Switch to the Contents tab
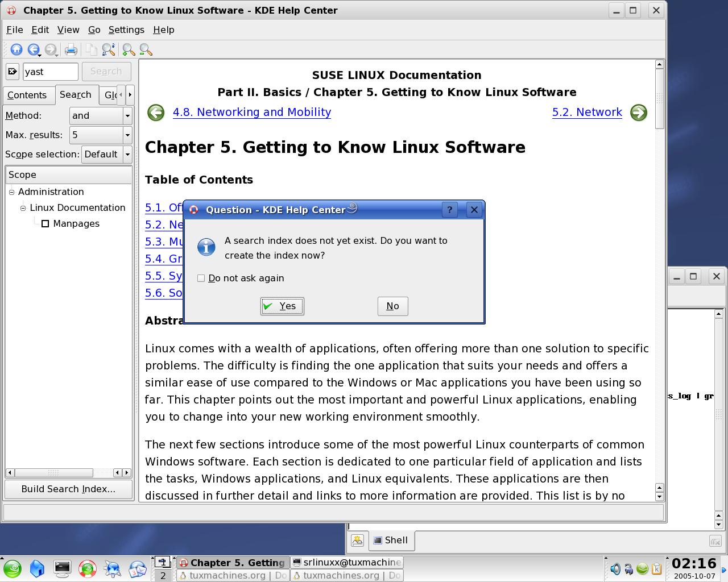The height and width of the screenshot is (582, 728). [x=27, y=95]
